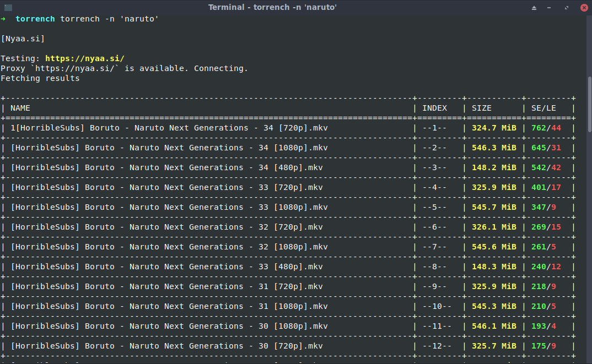592x364 pixels.
Task: Click index cell --5--
Action: [x=434, y=207]
